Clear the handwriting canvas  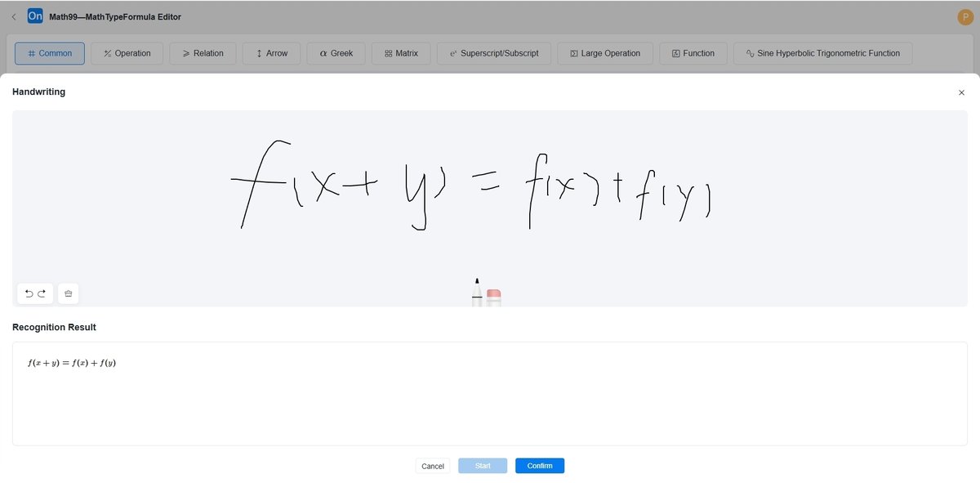68,293
